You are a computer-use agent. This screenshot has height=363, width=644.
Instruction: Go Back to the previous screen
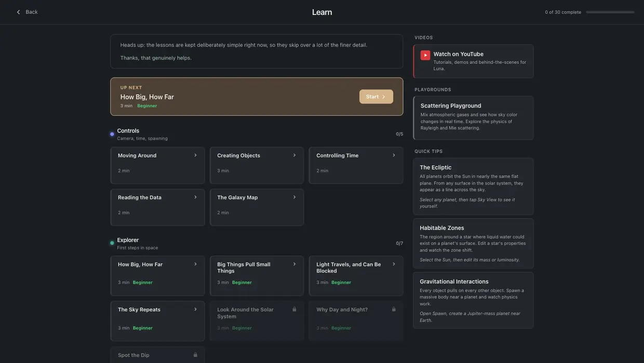click(26, 12)
